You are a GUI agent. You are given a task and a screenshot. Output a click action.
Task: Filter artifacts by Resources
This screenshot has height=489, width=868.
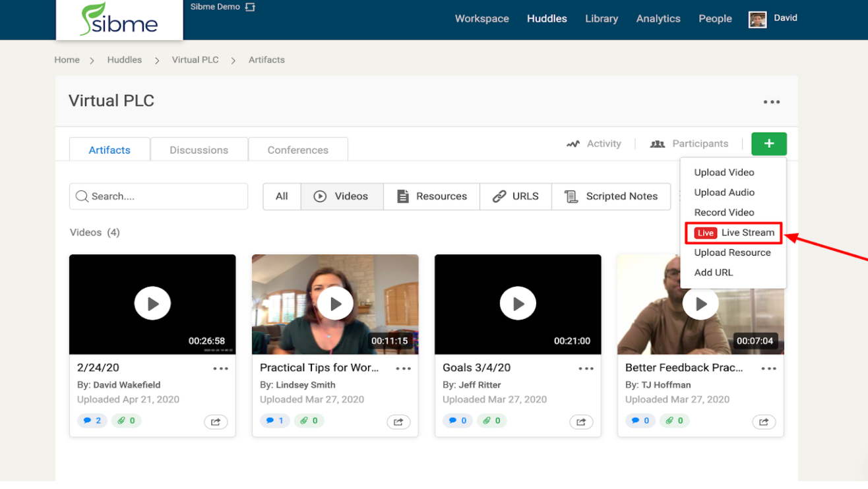pos(432,196)
